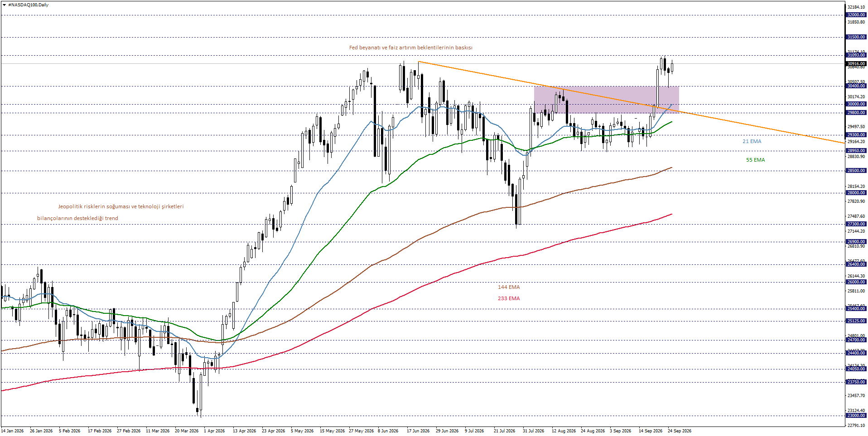
Task: Click the triangle icon before #NASDAQ100,Daily
Action: [4, 5]
